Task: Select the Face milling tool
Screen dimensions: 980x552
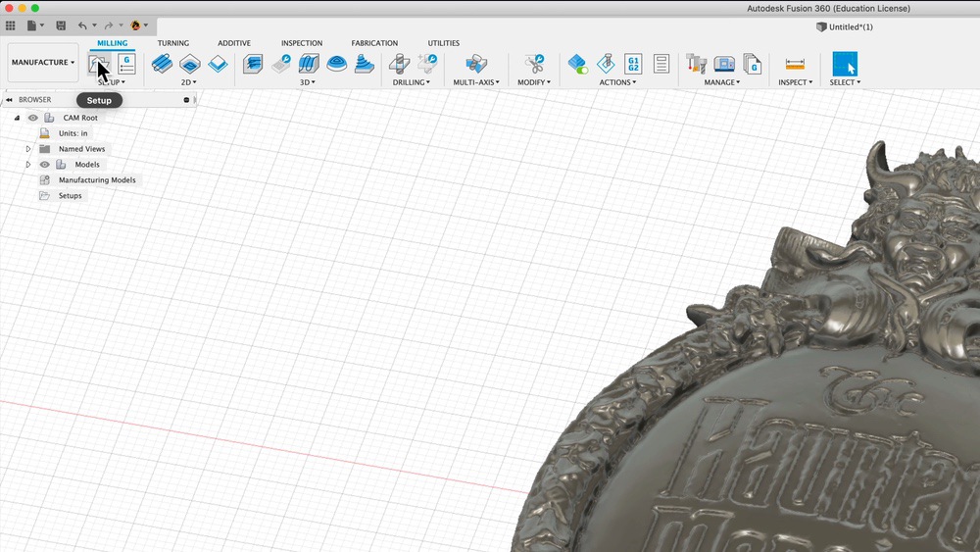Action: [218, 64]
